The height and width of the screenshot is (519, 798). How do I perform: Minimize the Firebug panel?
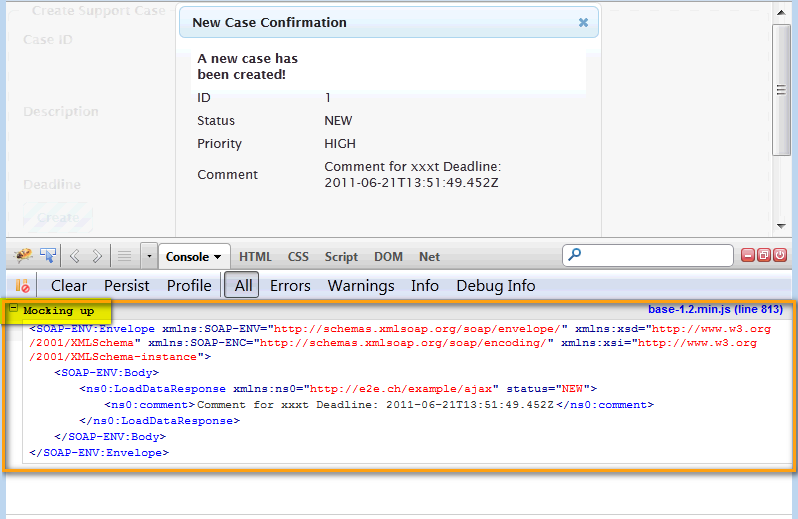click(x=746, y=256)
